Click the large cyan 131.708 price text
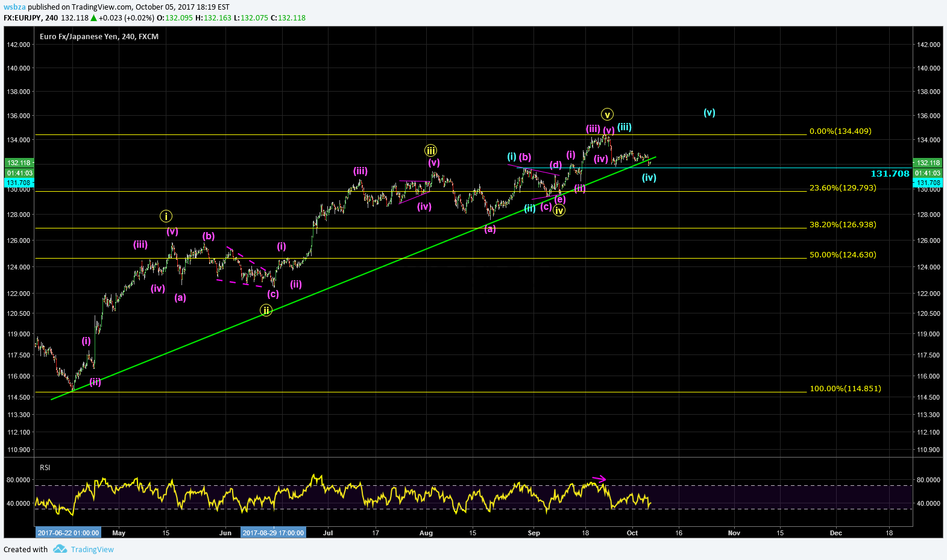 890,174
